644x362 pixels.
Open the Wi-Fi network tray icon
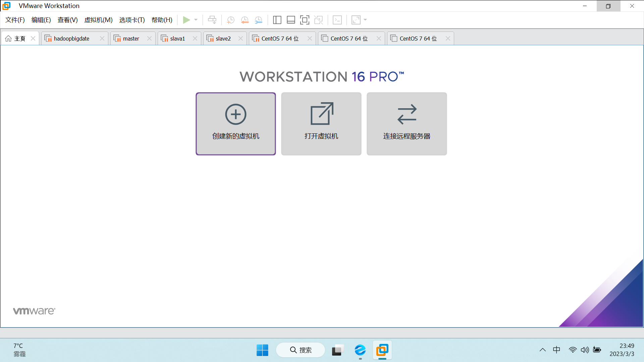(x=573, y=350)
